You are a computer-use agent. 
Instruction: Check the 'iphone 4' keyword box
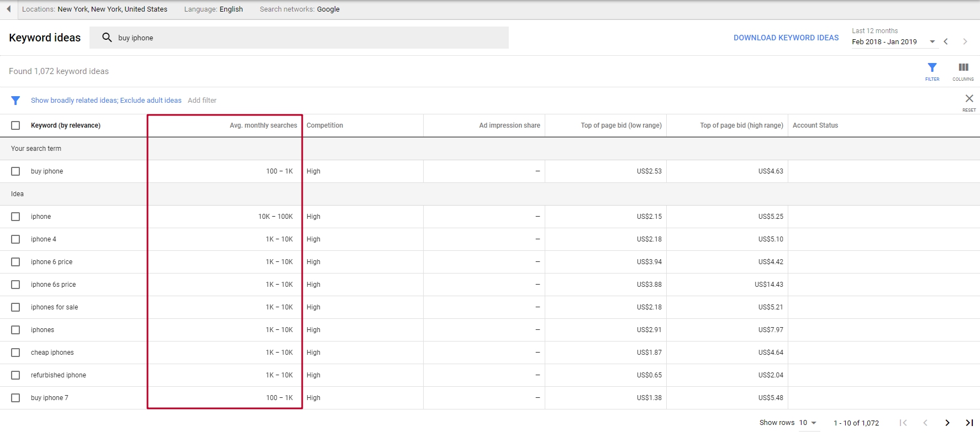tap(15, 239)
